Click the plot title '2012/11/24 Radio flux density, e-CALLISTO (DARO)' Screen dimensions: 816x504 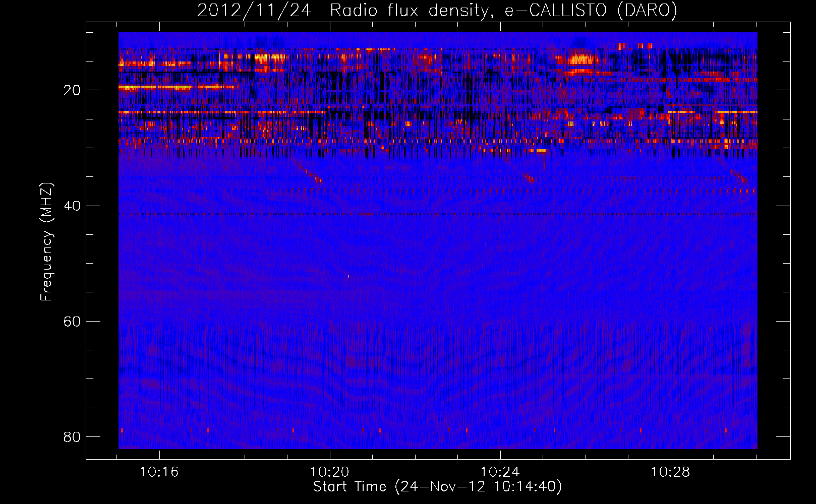point(437,10)
